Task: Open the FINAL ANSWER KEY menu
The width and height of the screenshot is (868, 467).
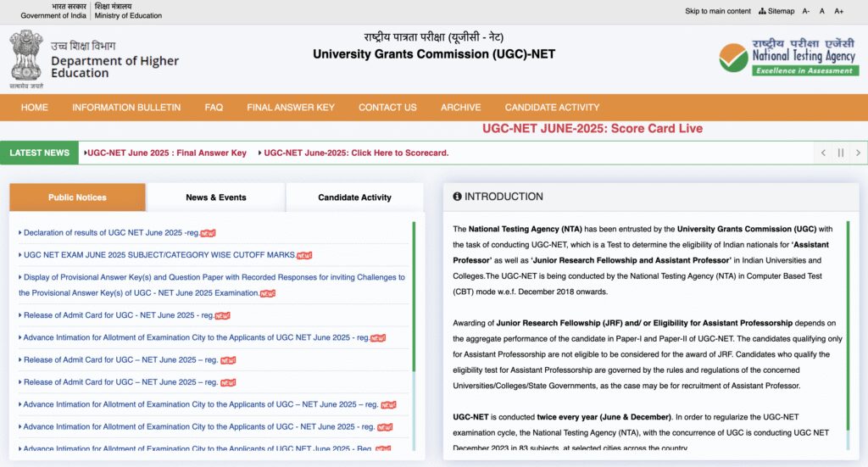Action: click(291, 108)
